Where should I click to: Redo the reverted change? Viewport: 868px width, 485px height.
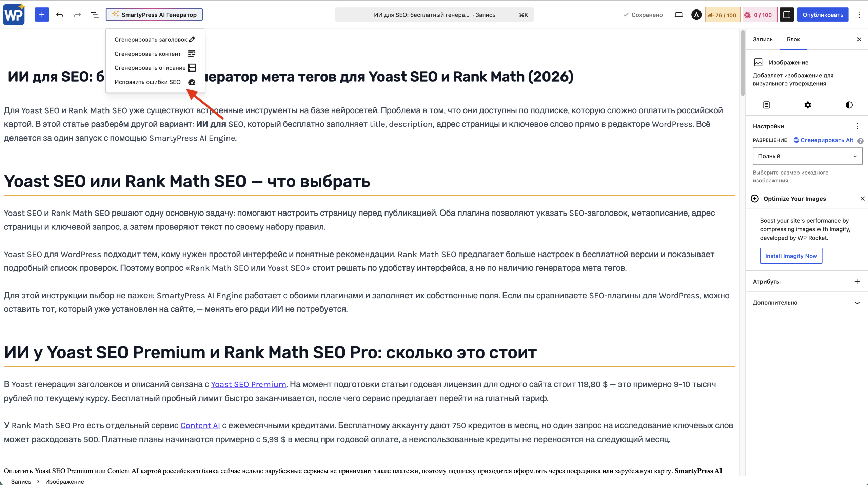coord(77,15)
